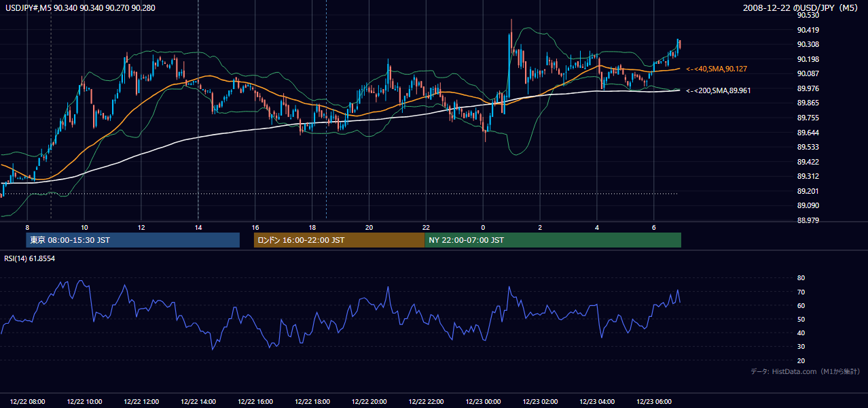The height and width of the screenshot is (408, 868).
Task: Click the 89.533 price axis label
Action: coord(808,147)
